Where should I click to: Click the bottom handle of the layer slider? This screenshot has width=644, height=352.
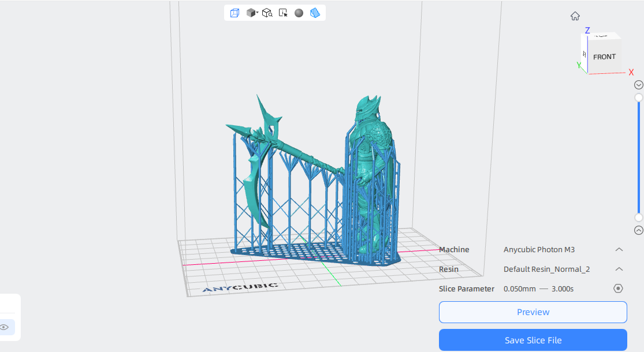pos(639,218)
